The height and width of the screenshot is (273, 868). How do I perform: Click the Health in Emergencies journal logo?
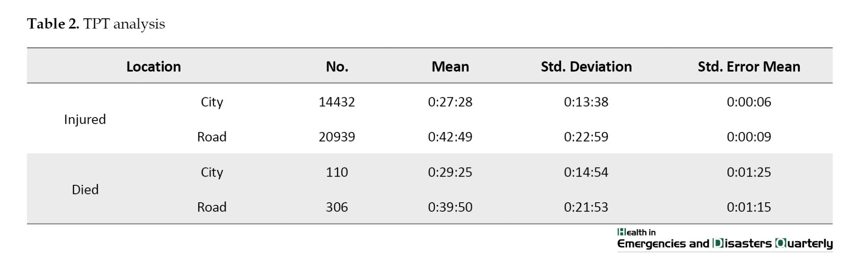click(x=725, y=239)
